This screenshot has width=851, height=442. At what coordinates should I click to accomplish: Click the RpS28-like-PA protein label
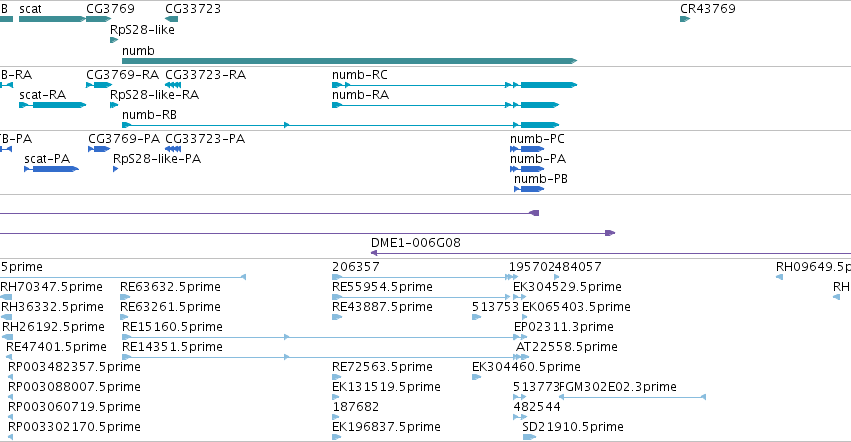pyautogui.click(x=157, y=159)
